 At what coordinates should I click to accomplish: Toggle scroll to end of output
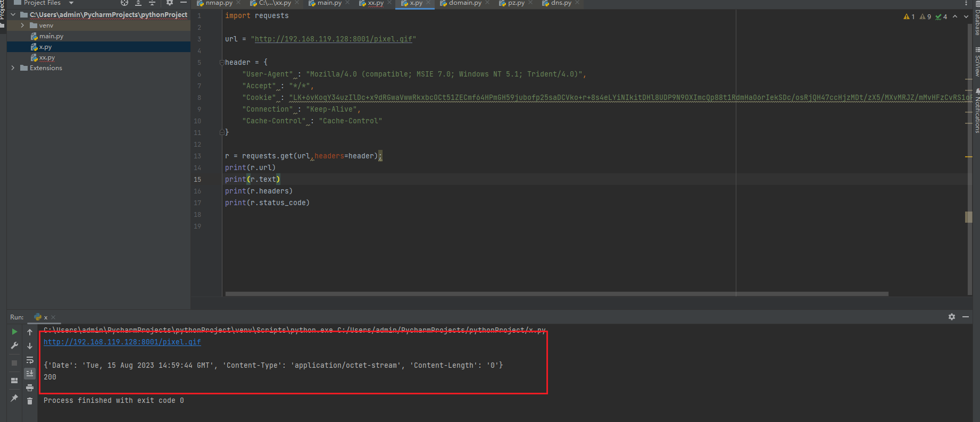click(x=30, y=374)
